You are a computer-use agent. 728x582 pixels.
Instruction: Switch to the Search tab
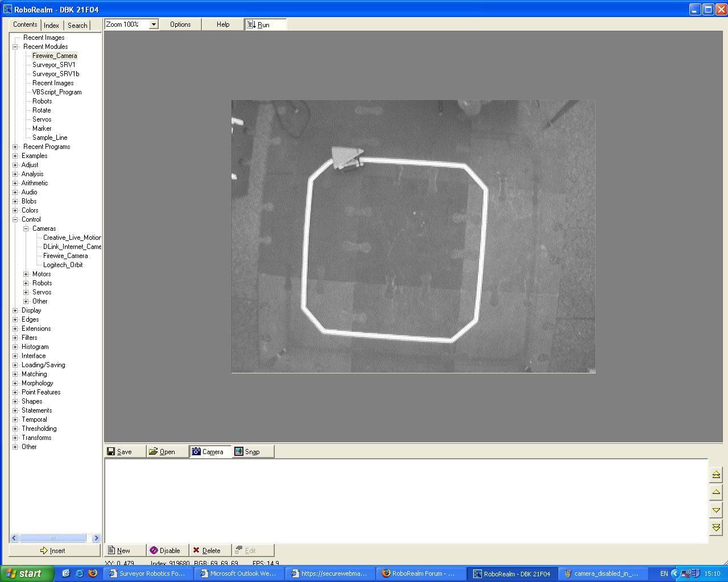pyautogui.click(x=77, y=25)
